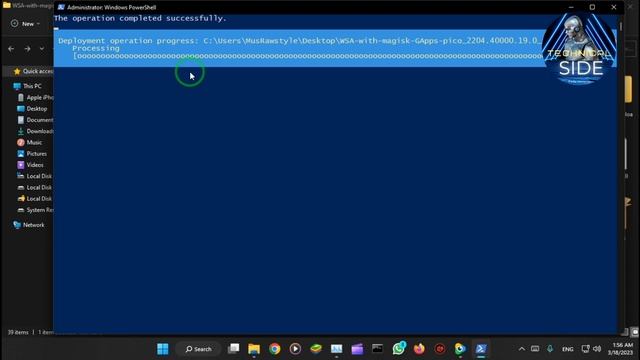Viewport: 640px width, 360px height.
Task: Click PowerShell window title bar text
Action: click(111, 7)
